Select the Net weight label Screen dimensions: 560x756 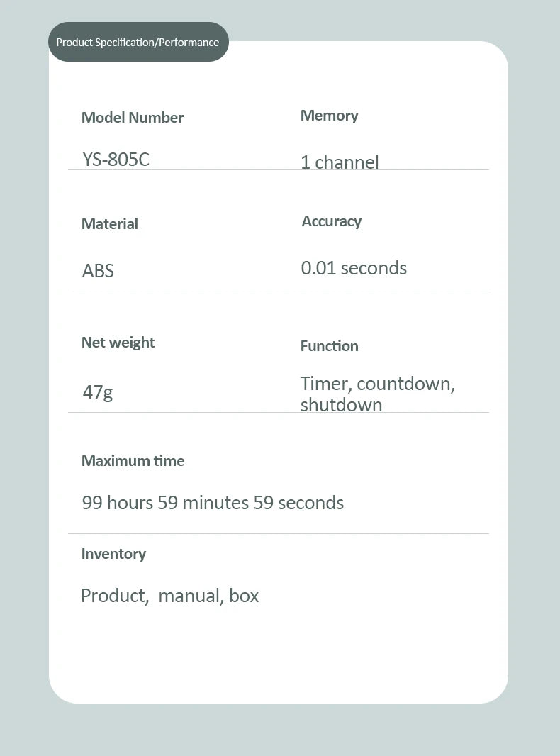point(118,343)
